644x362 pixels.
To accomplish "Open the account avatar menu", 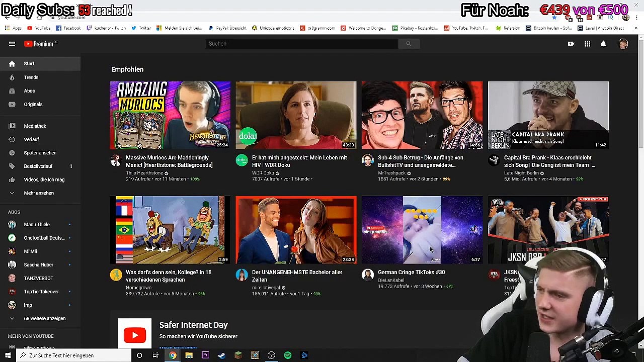I will point(623,44).
